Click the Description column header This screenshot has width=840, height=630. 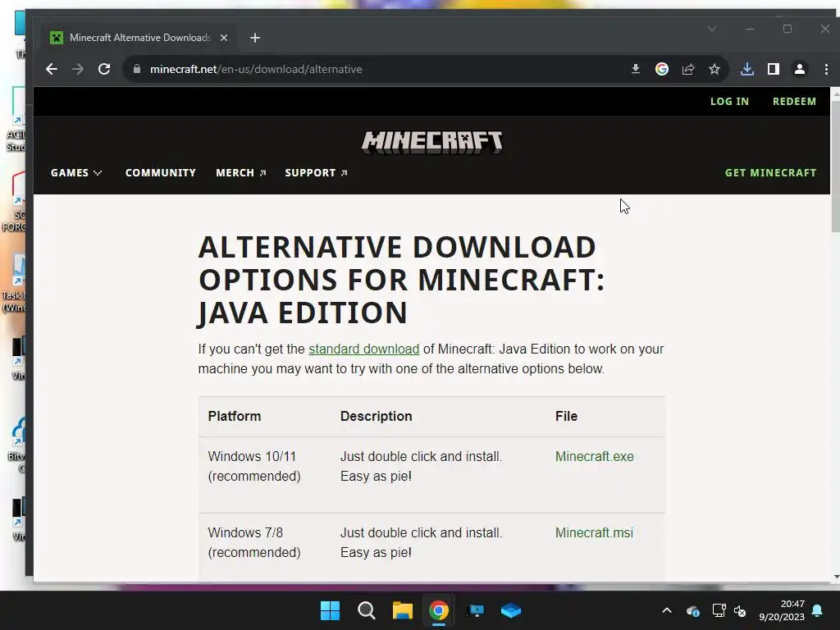point(376,416)
